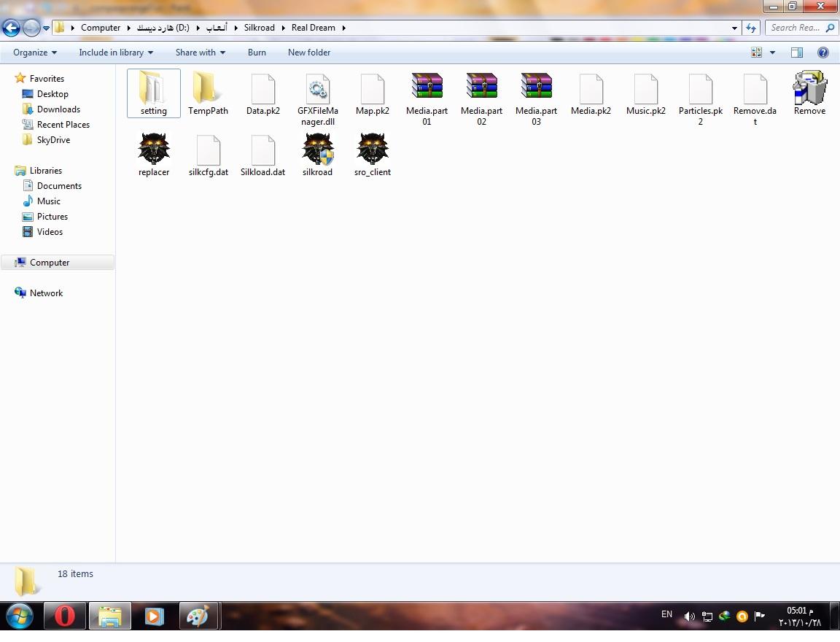Select the silkroad launcher icon
Viewport: 840px width, 642px height.
318,148
